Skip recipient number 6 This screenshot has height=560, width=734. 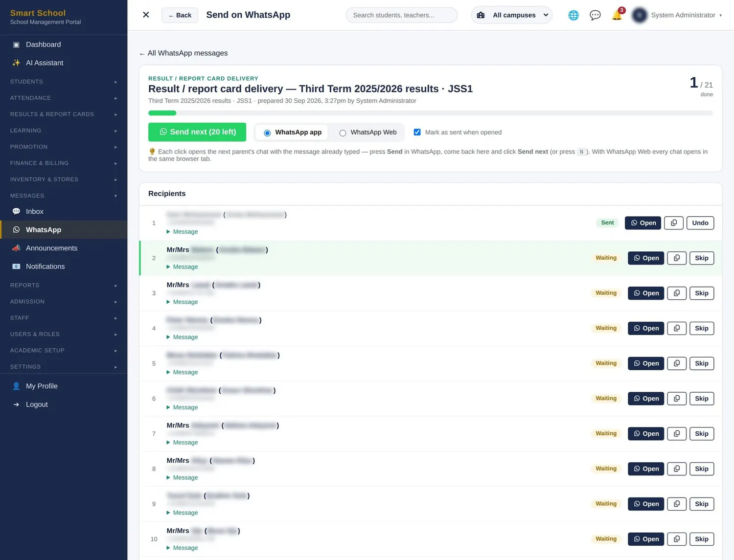702,399
